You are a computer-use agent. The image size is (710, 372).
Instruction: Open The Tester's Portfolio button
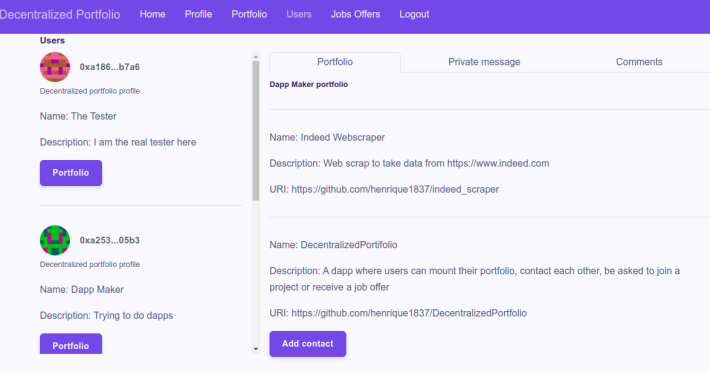tap(71, 173)
